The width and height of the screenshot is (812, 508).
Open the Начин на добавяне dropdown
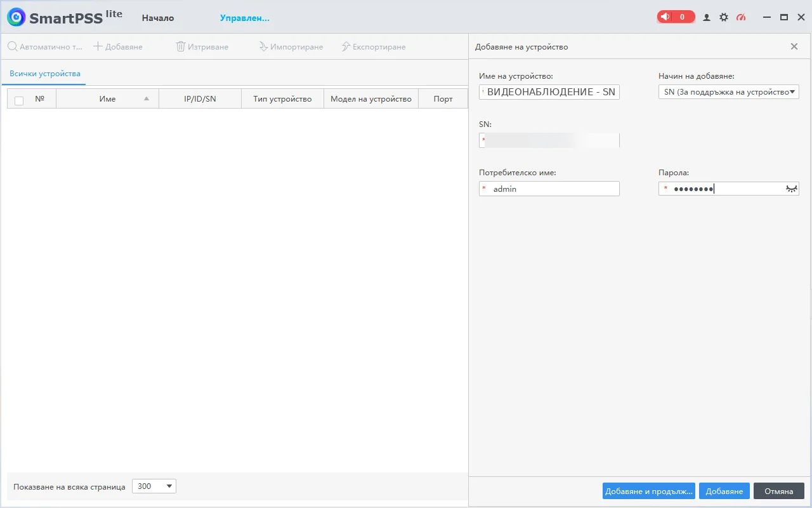(x=729, y=92)
